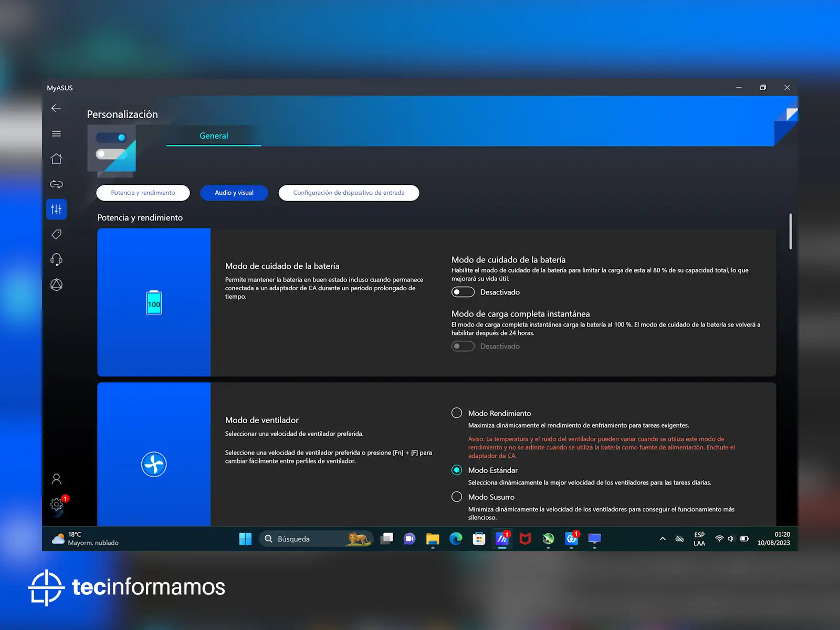Open settings gear icon with notification badge
840x630 pixels.
(x=57, y=505)
